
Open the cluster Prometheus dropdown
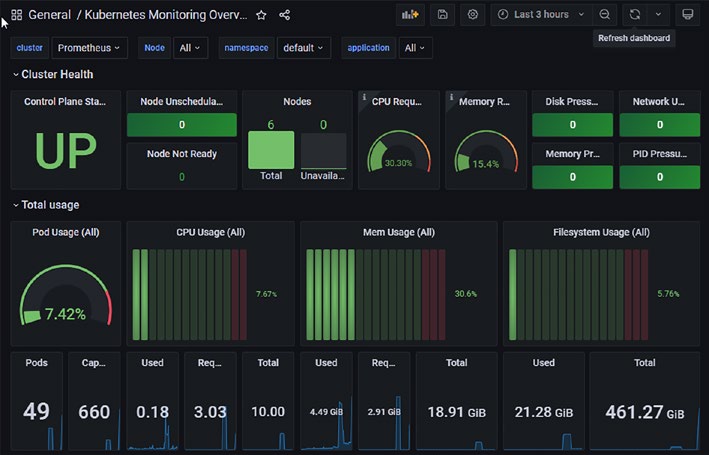pos(89,48)
